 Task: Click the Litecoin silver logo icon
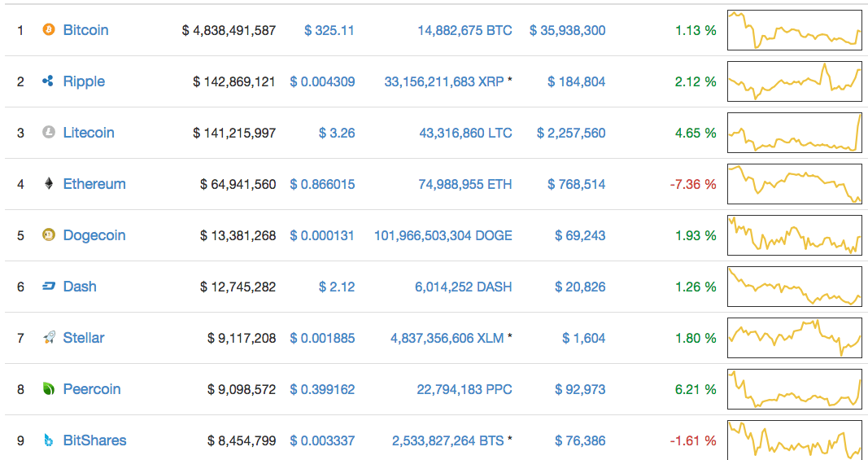click(48, 133)
